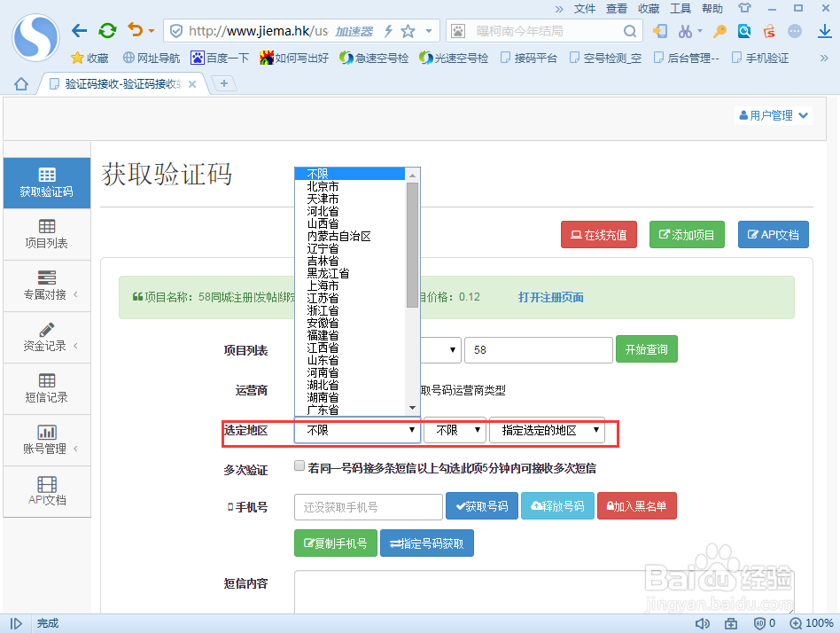This screenshot has height=633, width=840.
Task: Refresh the current webpage
Action: tap(107, 29)
